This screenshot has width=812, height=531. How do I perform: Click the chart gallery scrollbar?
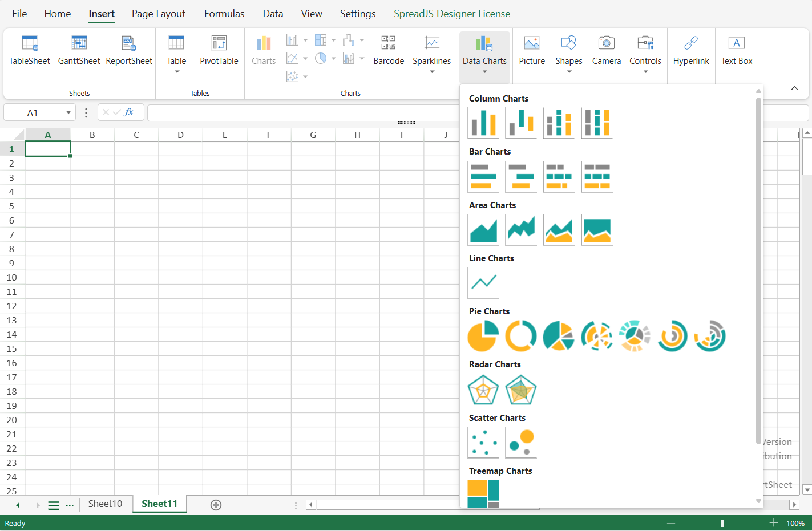[x=758, y=271]
